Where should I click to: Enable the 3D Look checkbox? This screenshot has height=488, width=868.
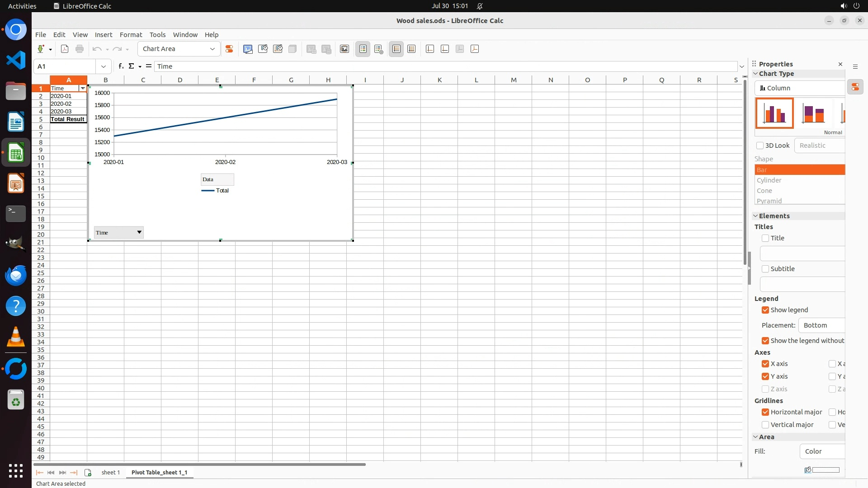(x=760, y=145)
